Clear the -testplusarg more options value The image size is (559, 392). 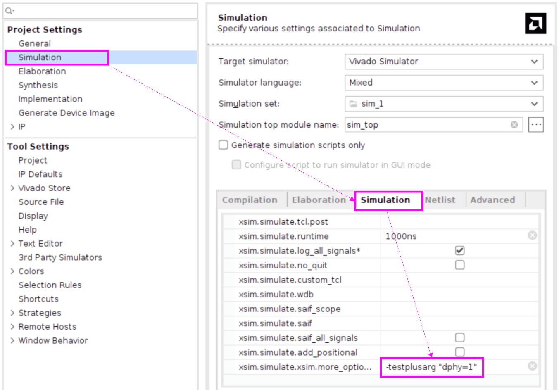tap(532, 366)
